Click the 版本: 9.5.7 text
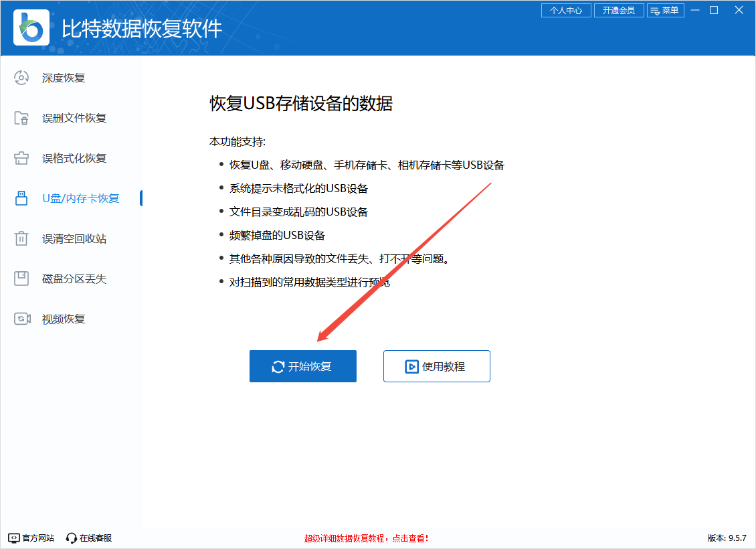The image size is (756, 549). coord(727,538)
